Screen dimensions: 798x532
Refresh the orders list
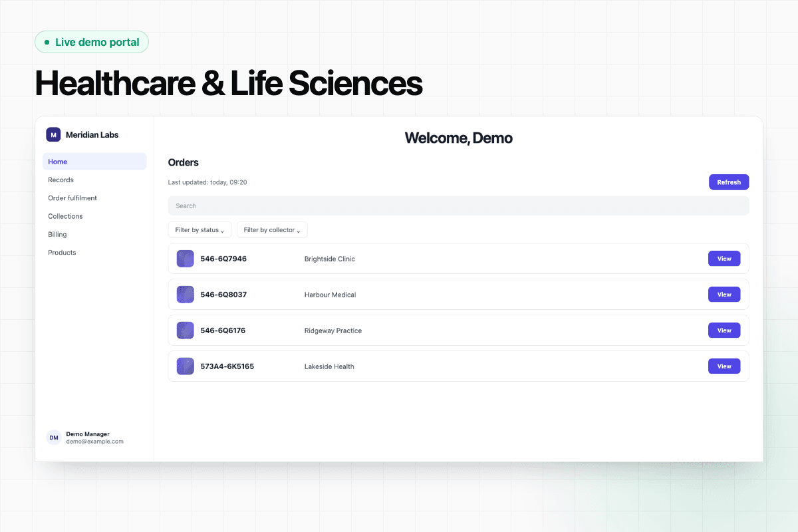coord(729,182)
